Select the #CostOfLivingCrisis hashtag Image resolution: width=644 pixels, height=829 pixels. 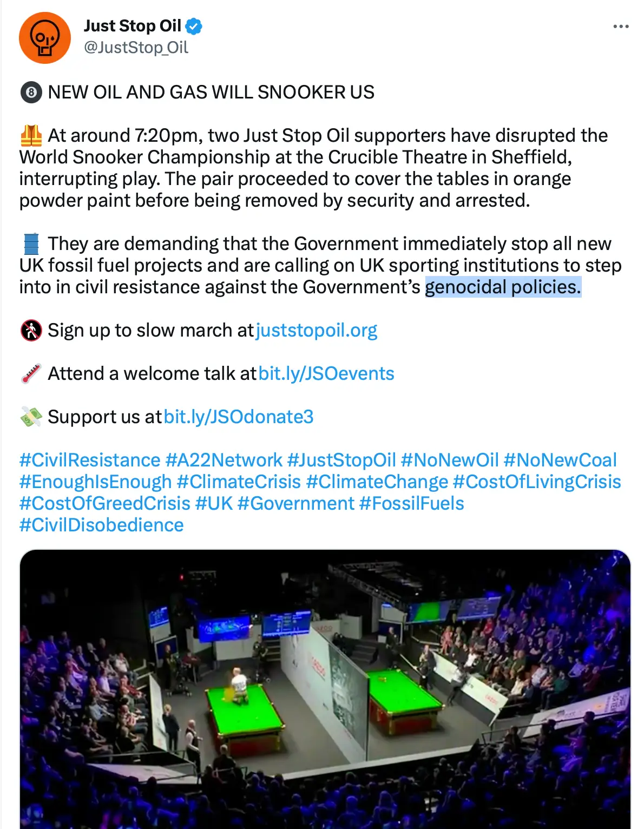pos(537,482)
